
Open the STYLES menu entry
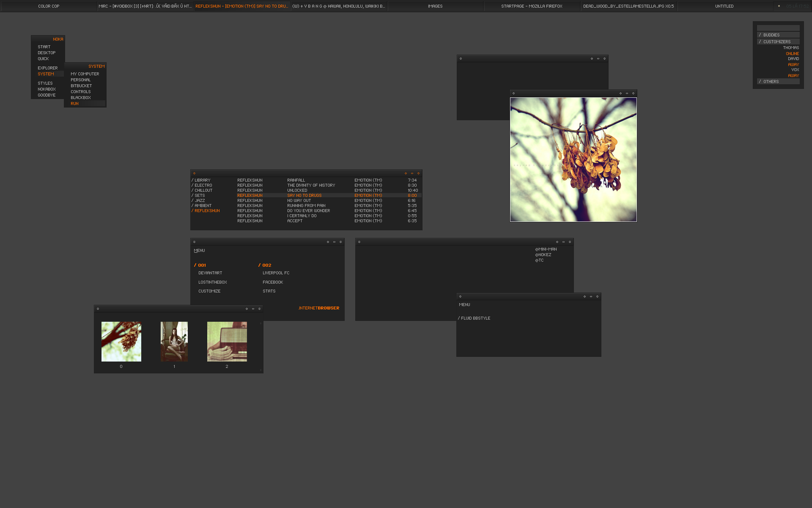tap(45, 83)
